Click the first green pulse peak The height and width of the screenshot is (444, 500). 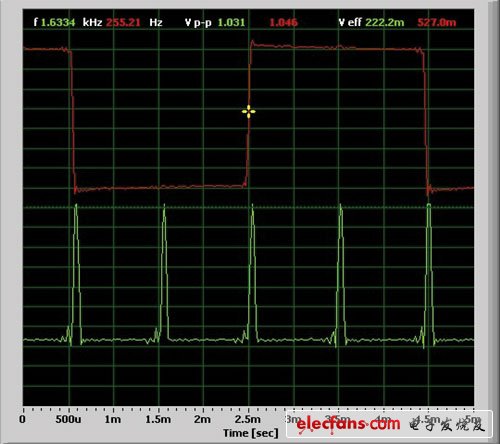click(76, 206)
